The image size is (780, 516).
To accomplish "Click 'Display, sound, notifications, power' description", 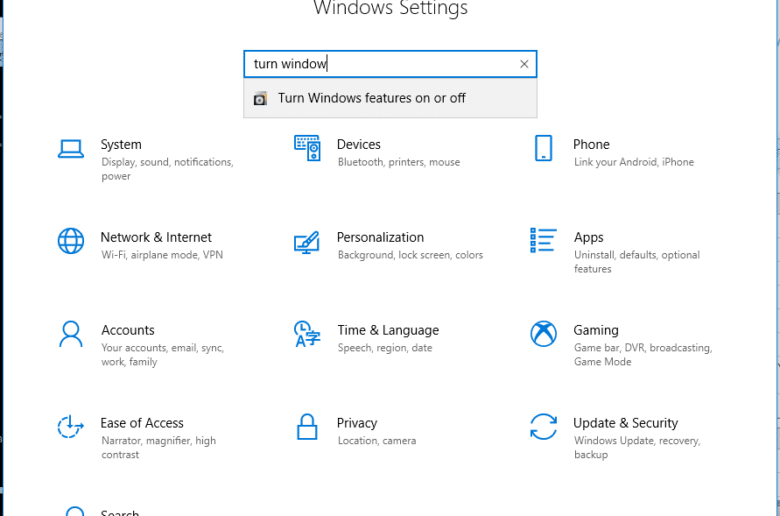I will [x=167, y=169].
